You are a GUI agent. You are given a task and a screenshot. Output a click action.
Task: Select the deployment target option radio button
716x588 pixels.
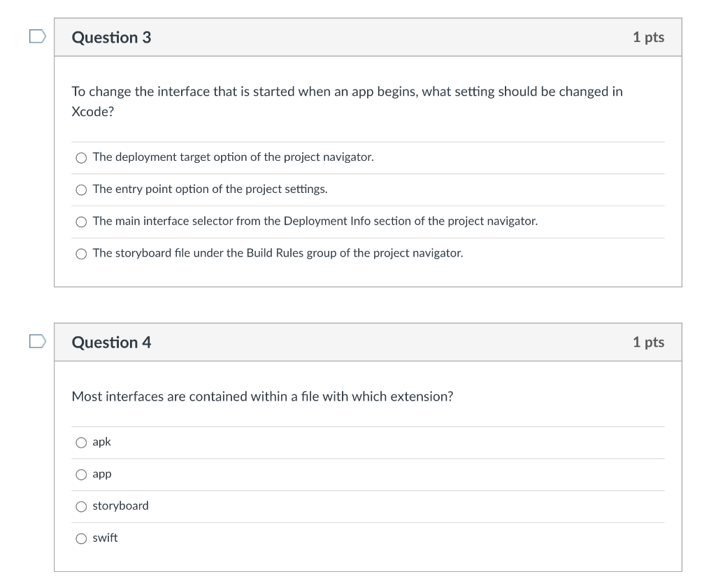coord(82,158)
